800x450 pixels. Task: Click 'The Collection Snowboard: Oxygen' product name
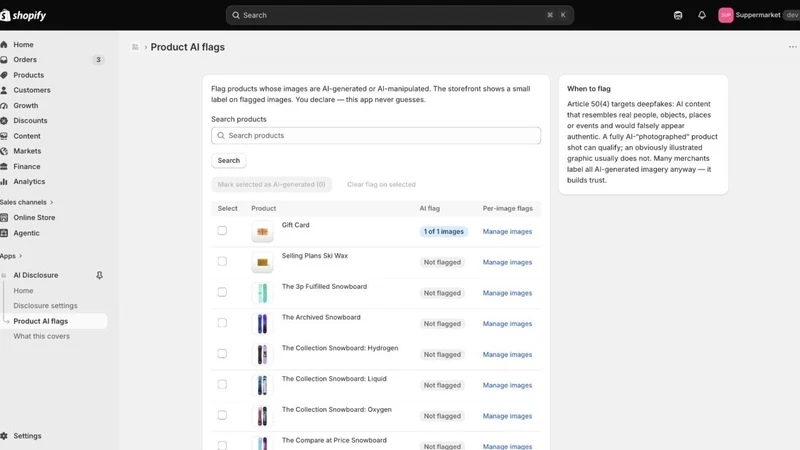(337, 409)
